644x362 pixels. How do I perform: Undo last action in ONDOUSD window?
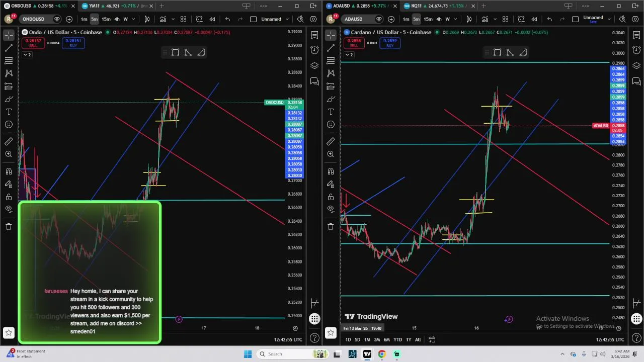coord(228,19)
